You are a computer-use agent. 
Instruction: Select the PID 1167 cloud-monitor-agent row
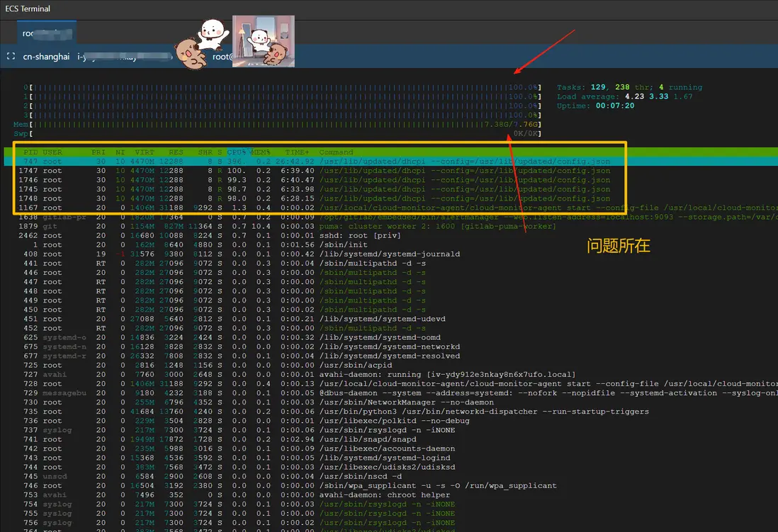click(x=319, y=208)
